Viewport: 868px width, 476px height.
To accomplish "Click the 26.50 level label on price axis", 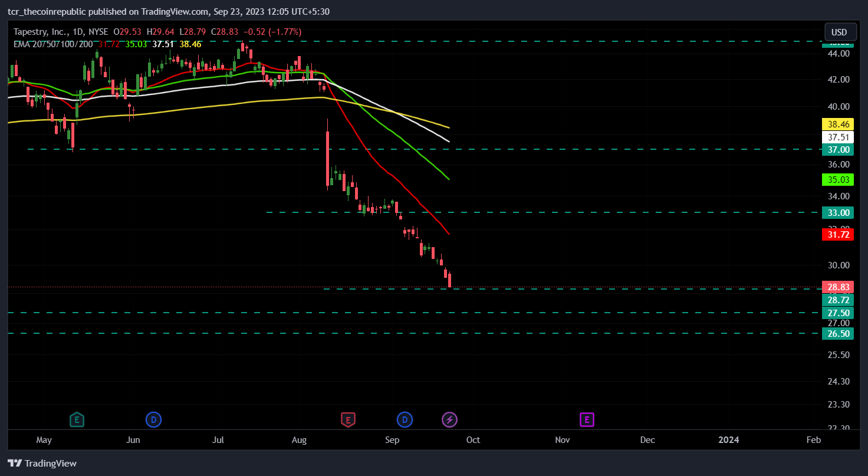I will pos(837,333).
